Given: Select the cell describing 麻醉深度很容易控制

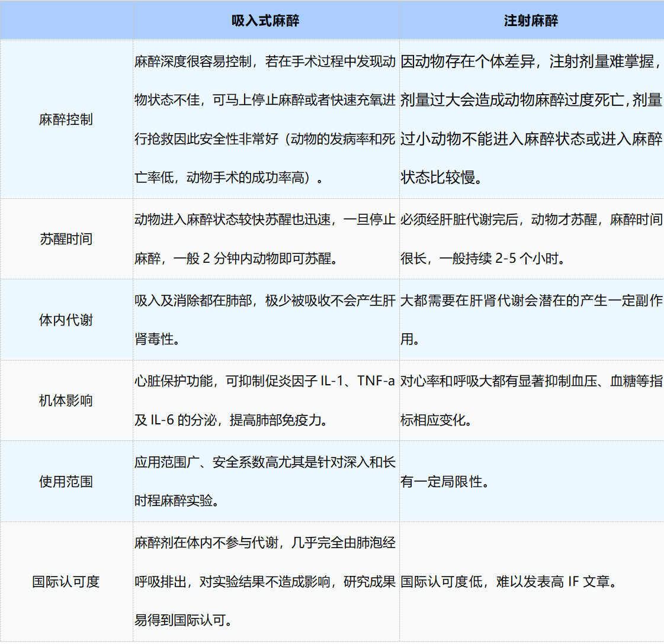Looking at the screenshot, I should (265, 118).
